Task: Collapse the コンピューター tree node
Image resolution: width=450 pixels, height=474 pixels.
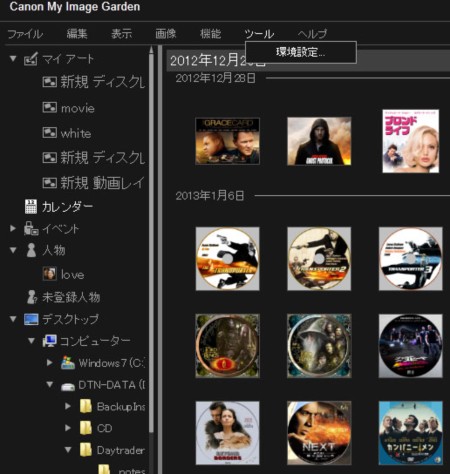Action: coord(31,341)
